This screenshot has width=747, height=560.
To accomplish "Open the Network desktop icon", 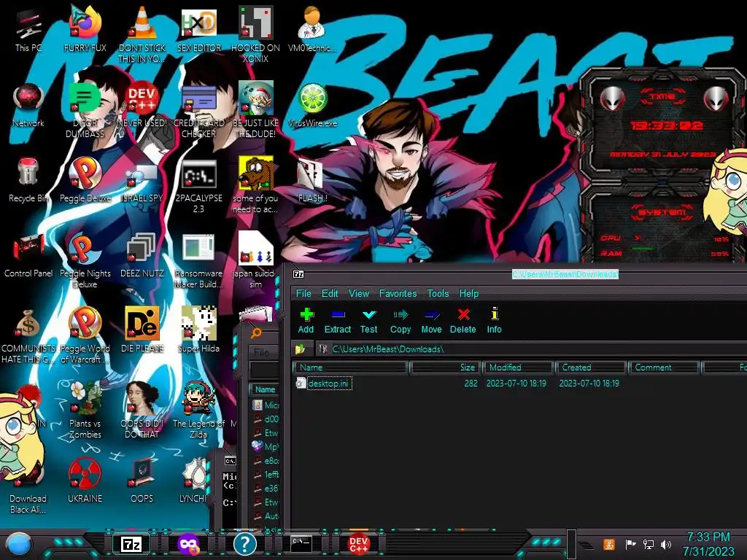I will coord(28,105).
